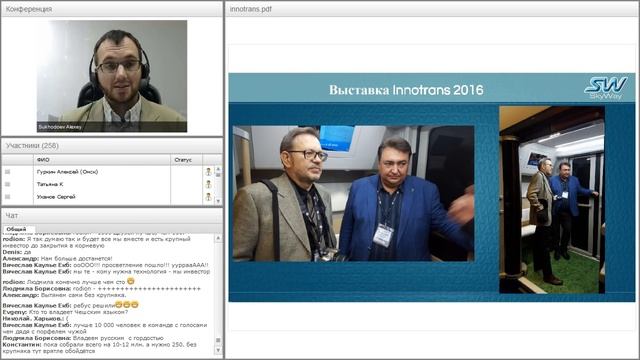640x360 pixels.
Task: Click Вячеслав's 'просветление пошло' message
Action: pyautogui.click(x=105, y=265)
